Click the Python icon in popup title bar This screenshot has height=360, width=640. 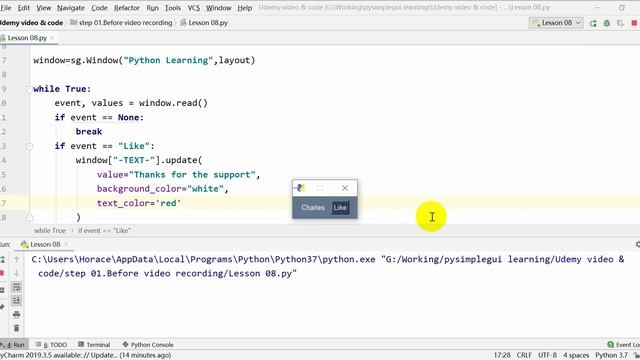point(301,188)
